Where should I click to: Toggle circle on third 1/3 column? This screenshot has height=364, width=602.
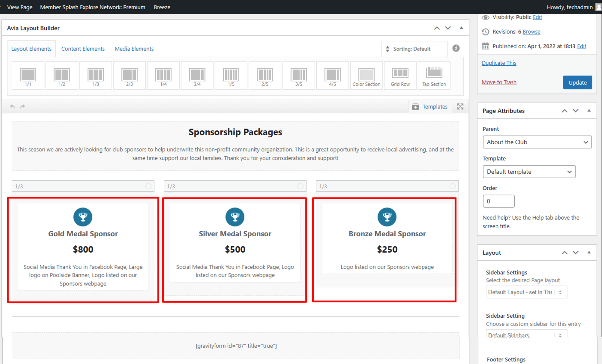[452, 186]
